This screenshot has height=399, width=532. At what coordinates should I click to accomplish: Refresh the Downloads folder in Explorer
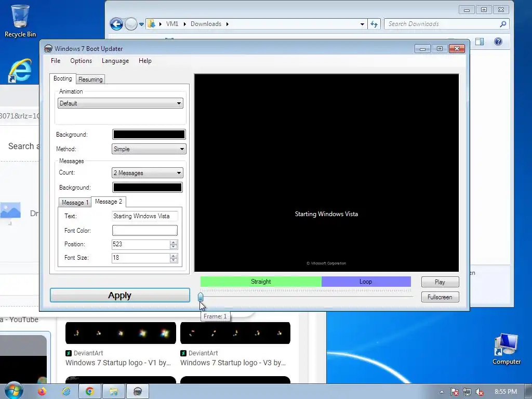coord(374,24)
